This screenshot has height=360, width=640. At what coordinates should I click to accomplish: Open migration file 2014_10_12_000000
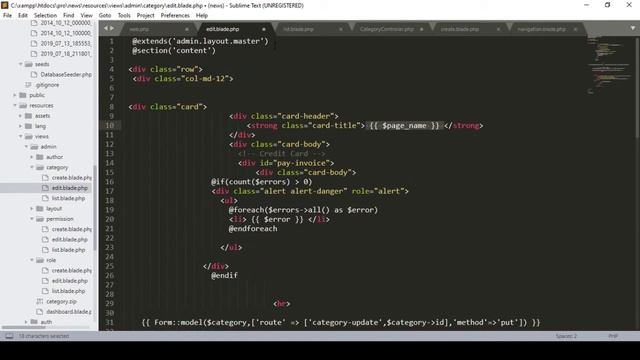tap(66, 23)
